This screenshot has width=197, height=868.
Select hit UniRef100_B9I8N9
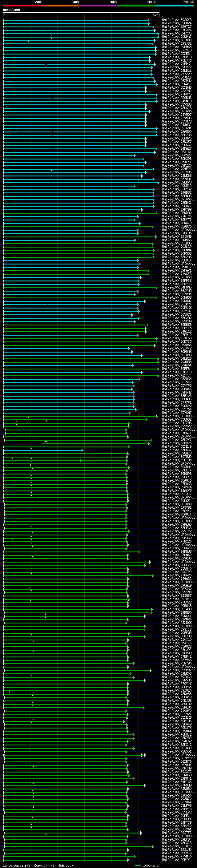177,236
